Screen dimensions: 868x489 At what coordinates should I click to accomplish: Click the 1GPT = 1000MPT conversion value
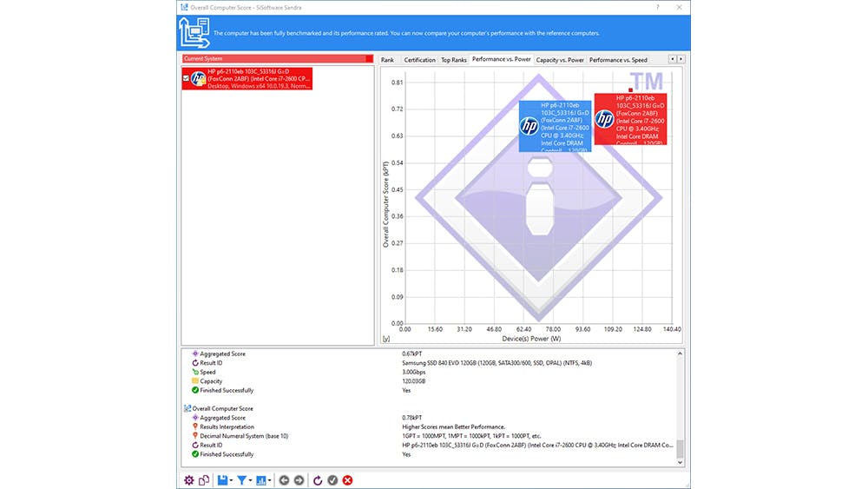pyautogui.click(x=471, y=436)
